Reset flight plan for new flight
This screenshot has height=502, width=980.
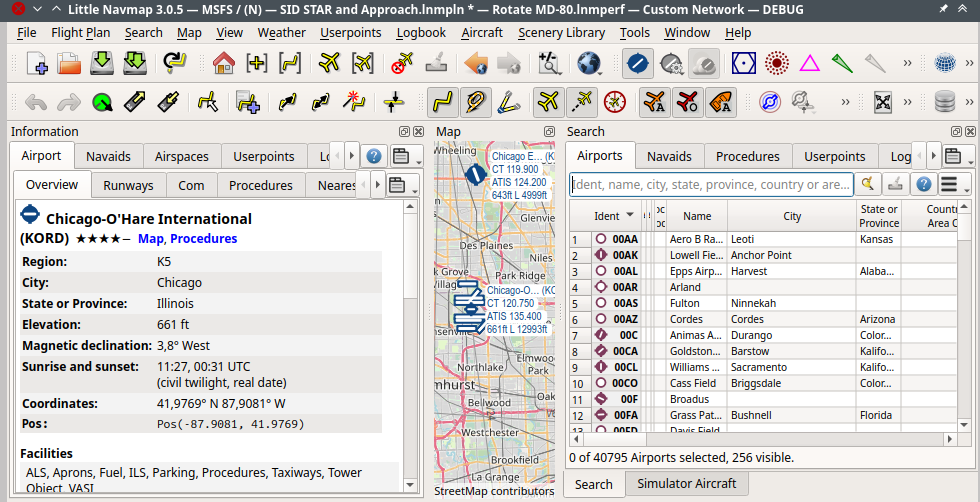174,63
